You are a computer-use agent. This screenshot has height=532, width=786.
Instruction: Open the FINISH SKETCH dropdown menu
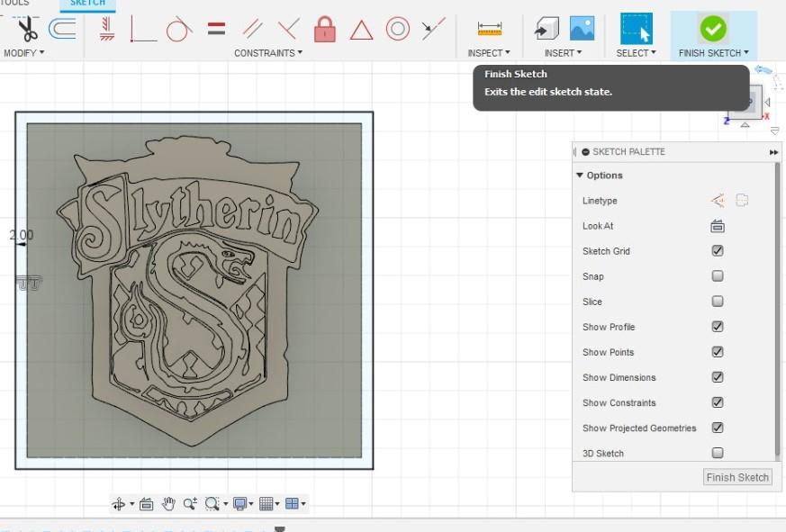point(713,52)
